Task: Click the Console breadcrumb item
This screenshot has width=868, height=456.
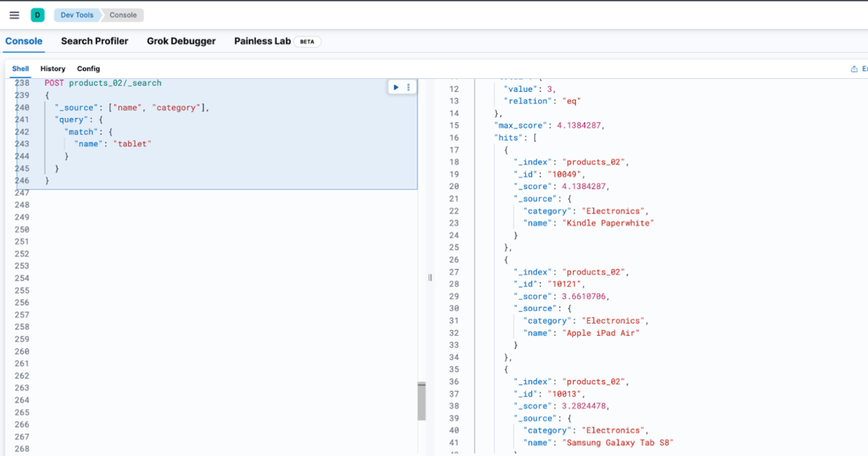Action: click(122, 14)
